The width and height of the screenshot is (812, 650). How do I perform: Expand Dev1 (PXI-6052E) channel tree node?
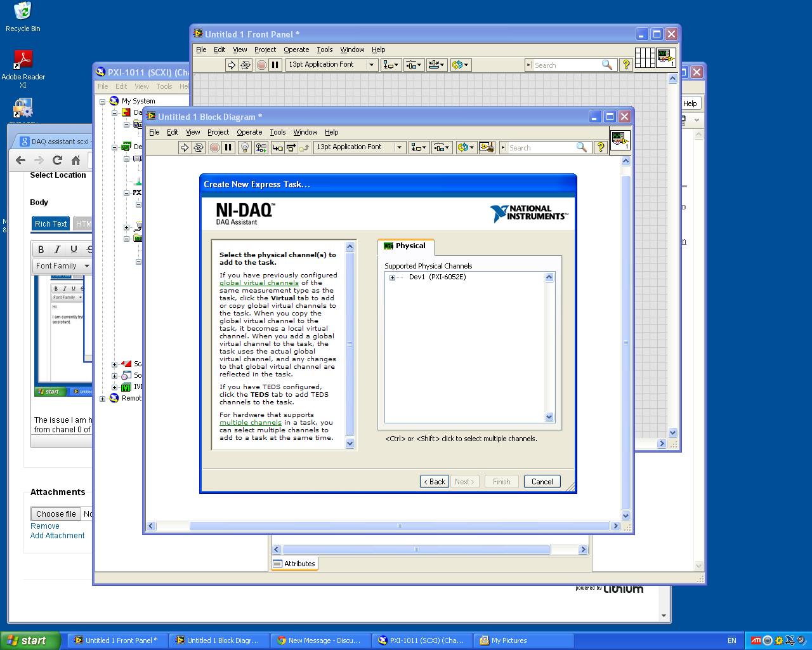click(x=392, y=277)
